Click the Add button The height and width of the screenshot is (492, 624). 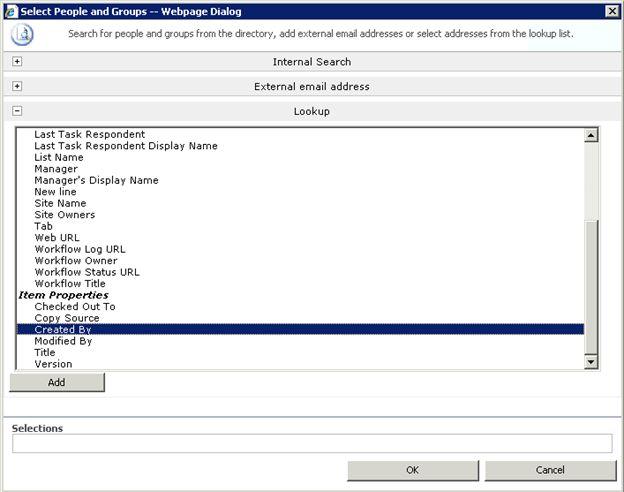point(57,382)
